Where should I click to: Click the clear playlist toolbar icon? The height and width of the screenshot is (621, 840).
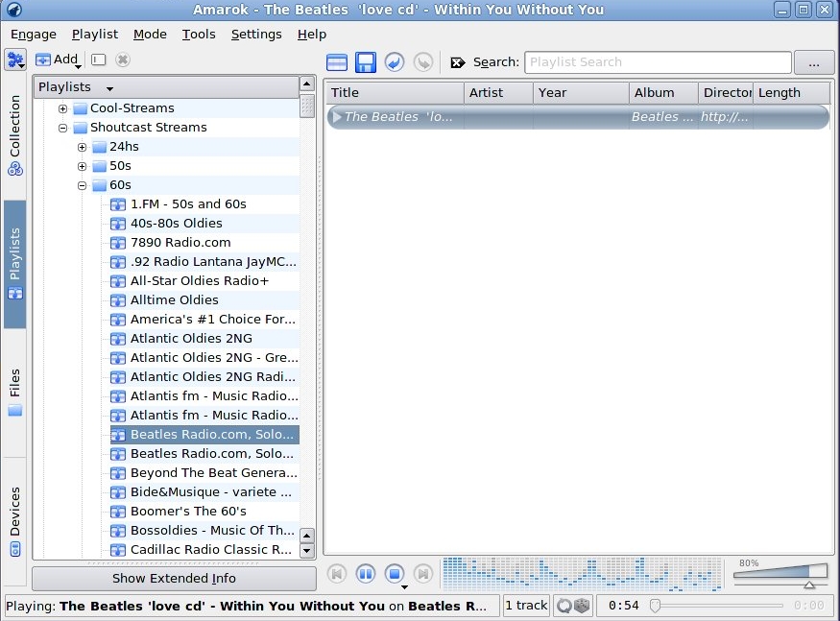pyautogui.click(x=336, y=62)
